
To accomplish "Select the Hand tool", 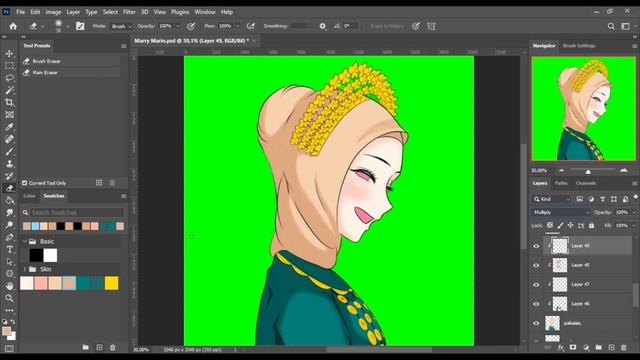I will pos(9,286).
